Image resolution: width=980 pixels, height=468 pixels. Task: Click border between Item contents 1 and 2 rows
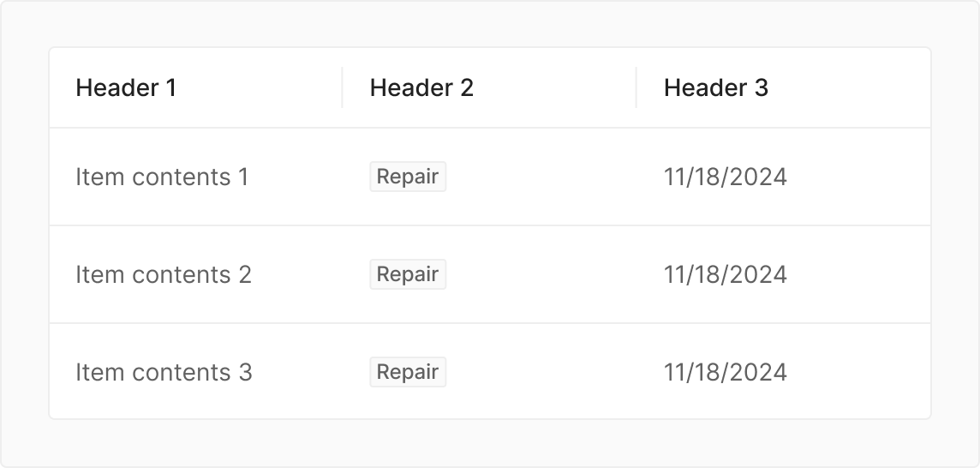490,226
